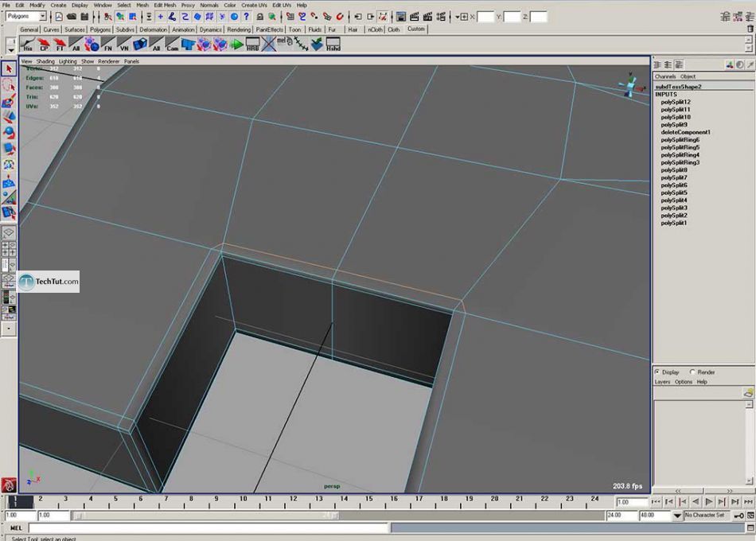The width and height of the screenshot is (756, 541).
Task: Open the Create UVs menu
Action: pos(254,5)
